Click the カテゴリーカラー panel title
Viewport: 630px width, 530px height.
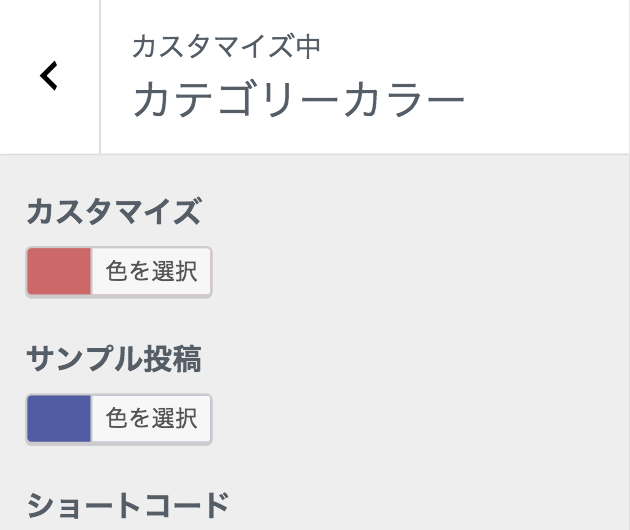pos(298,101)
